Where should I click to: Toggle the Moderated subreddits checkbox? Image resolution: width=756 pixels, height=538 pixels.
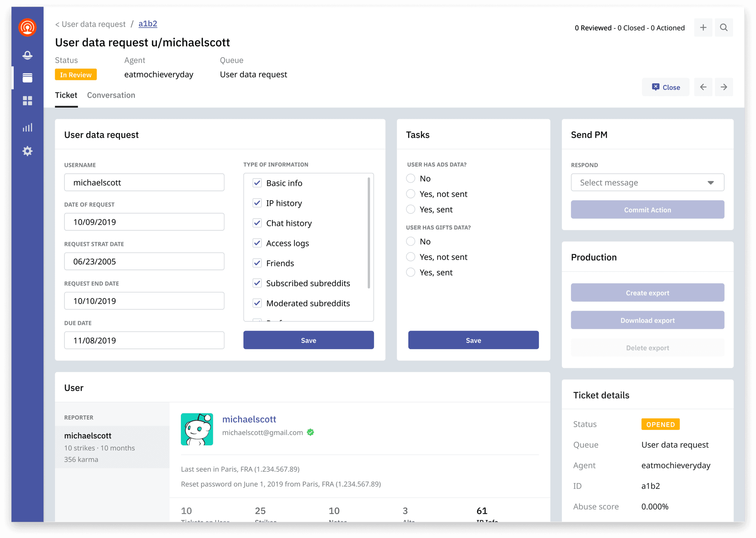257,303
